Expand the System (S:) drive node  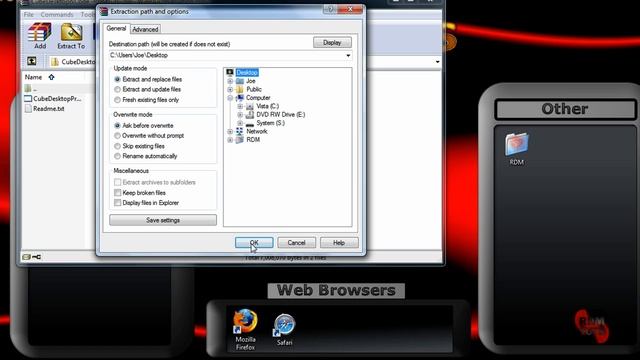[240, 123]
